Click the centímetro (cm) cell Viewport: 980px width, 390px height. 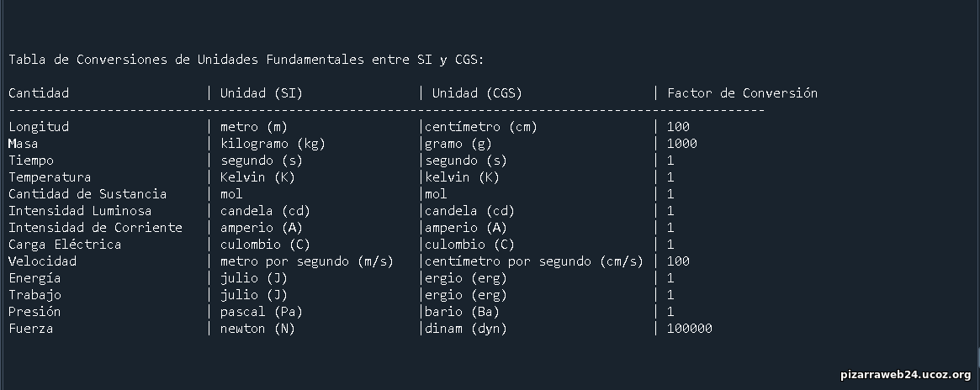481,127
